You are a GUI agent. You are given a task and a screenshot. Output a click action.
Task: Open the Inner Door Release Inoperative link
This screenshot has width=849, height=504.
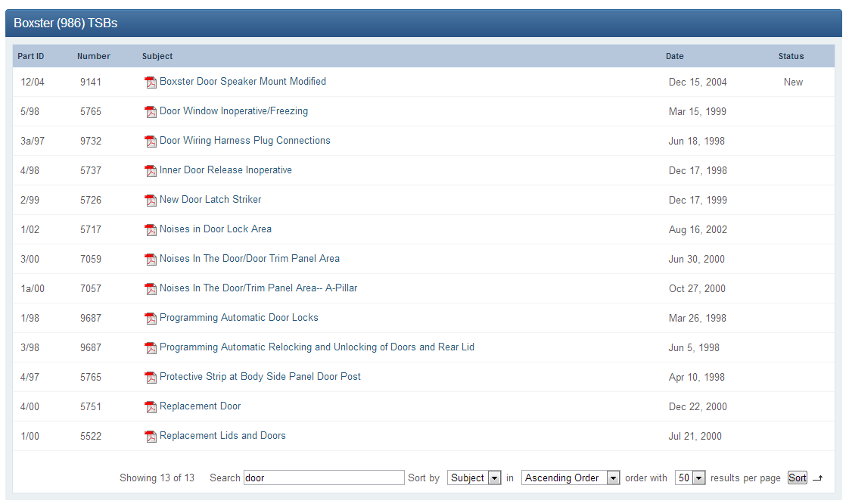(225, 170)
